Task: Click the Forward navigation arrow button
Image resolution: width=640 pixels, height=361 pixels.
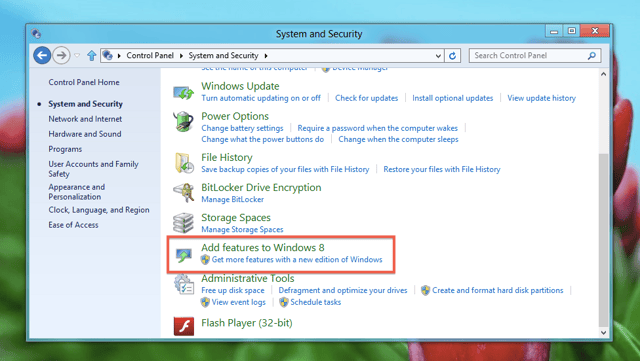Action: coord(61,55)
